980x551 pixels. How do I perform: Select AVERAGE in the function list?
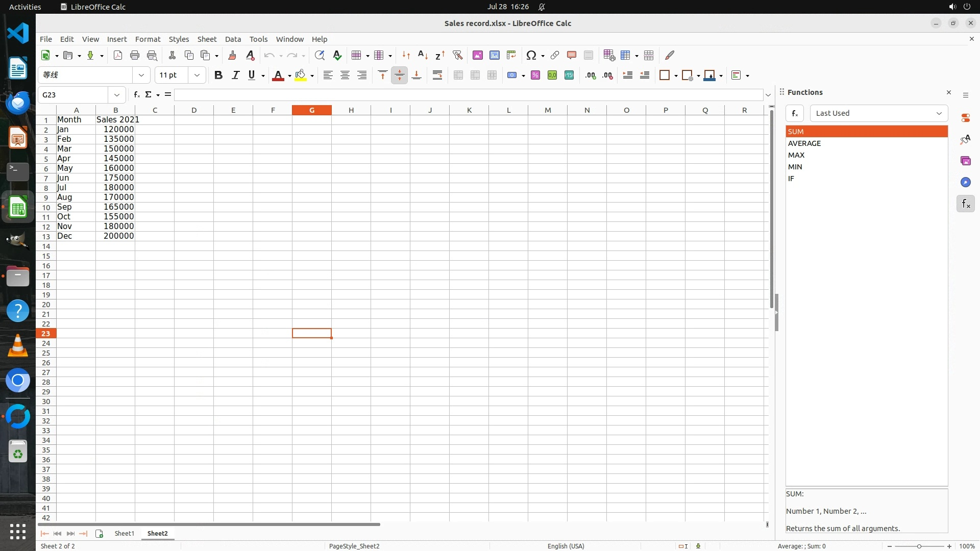click(x=804, y=143)
